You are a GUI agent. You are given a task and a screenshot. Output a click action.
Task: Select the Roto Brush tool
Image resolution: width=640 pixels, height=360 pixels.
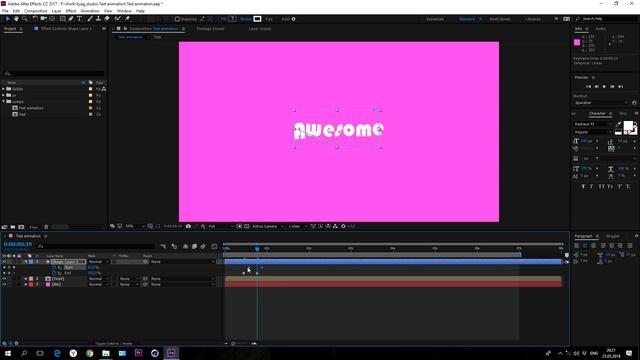point(118,19)
